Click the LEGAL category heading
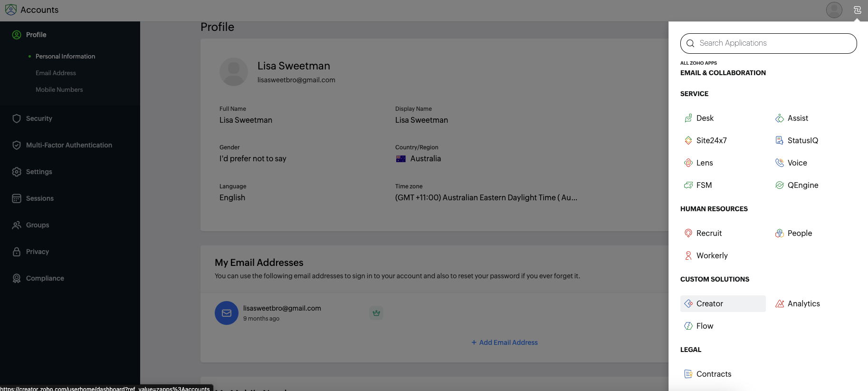 [x=690, y=350]
